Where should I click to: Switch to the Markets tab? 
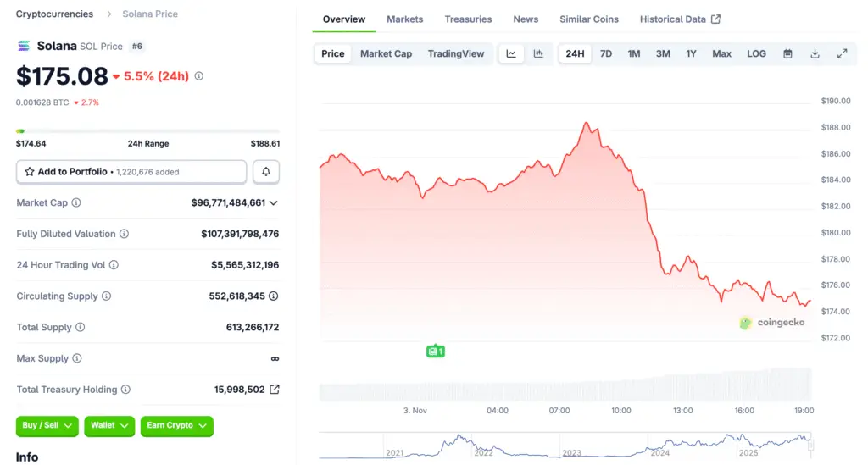tap(404, 19)
